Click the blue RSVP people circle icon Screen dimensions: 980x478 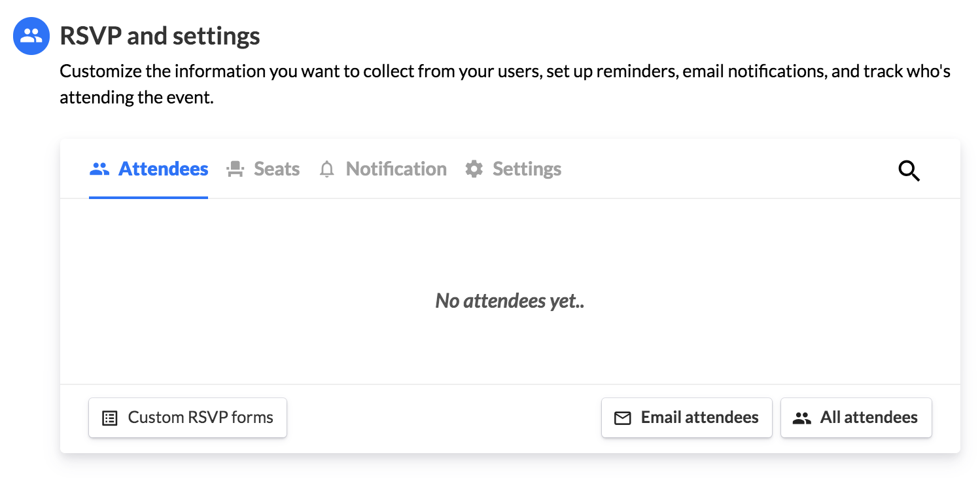31,36
